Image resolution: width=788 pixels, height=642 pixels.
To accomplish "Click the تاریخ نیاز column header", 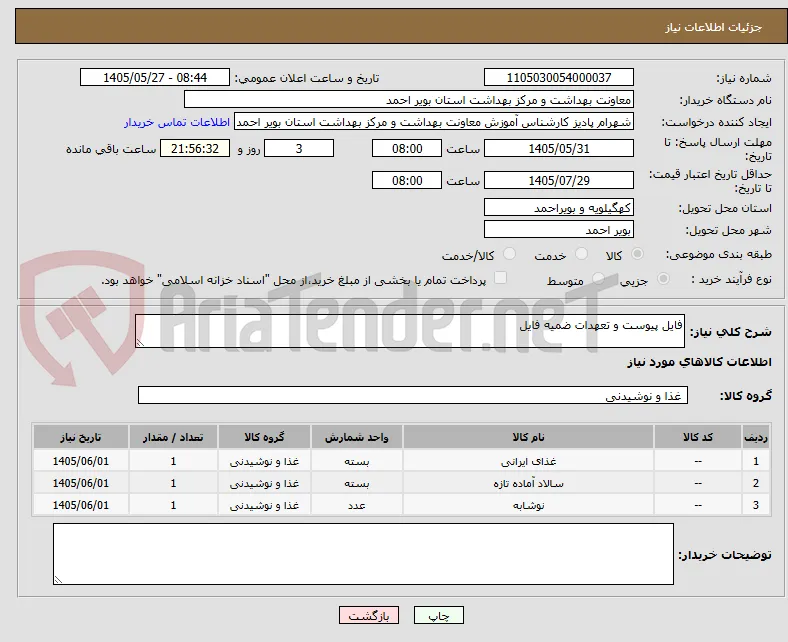I will pyautogui.click(x=80, y=437).
